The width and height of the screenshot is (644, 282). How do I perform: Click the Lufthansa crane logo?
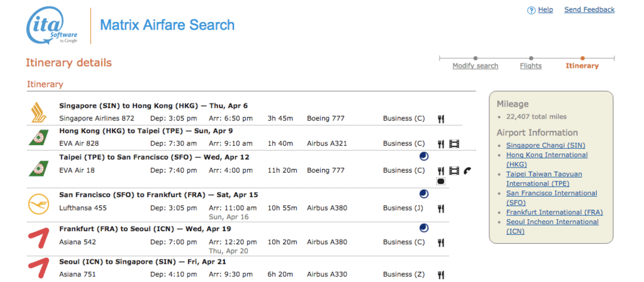point(39,204)
